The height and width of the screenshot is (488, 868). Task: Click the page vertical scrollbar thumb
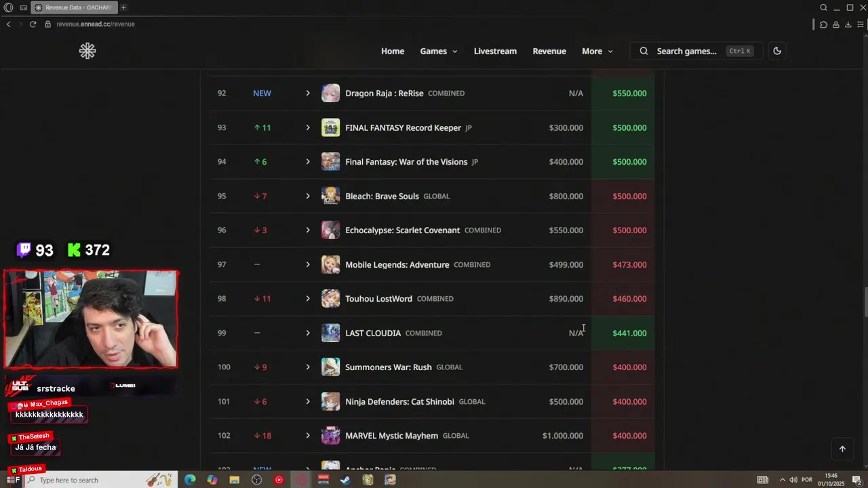[x=865, y=302]
